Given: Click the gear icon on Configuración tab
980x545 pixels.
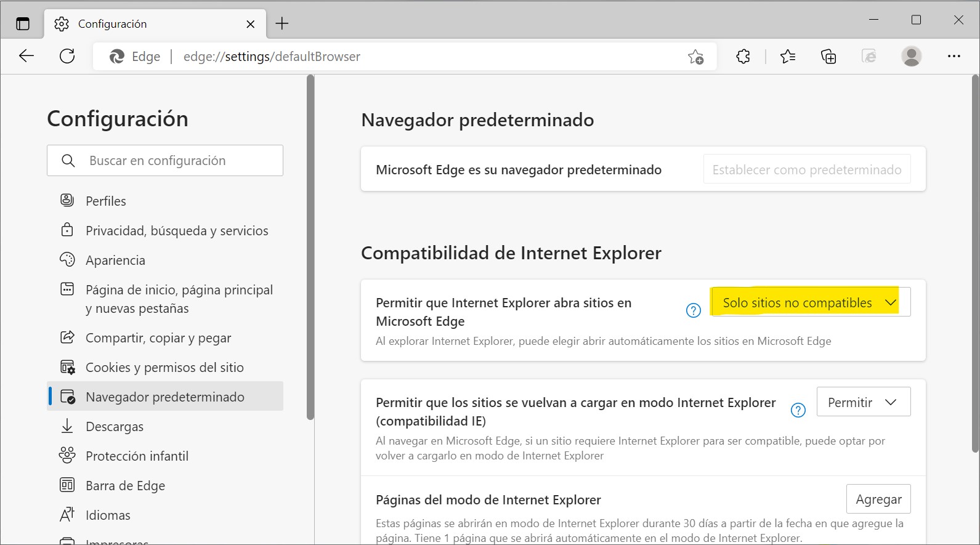Looking at the screenshot, I should click(62, 24).
